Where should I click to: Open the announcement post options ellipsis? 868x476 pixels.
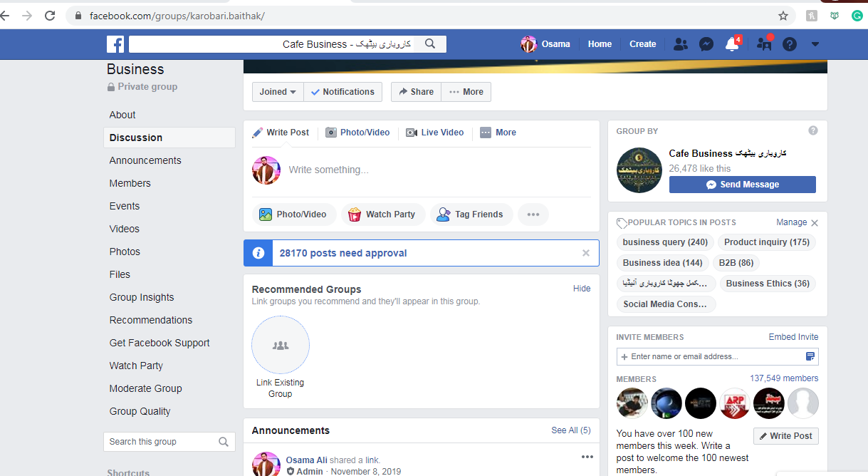[587, 457]
